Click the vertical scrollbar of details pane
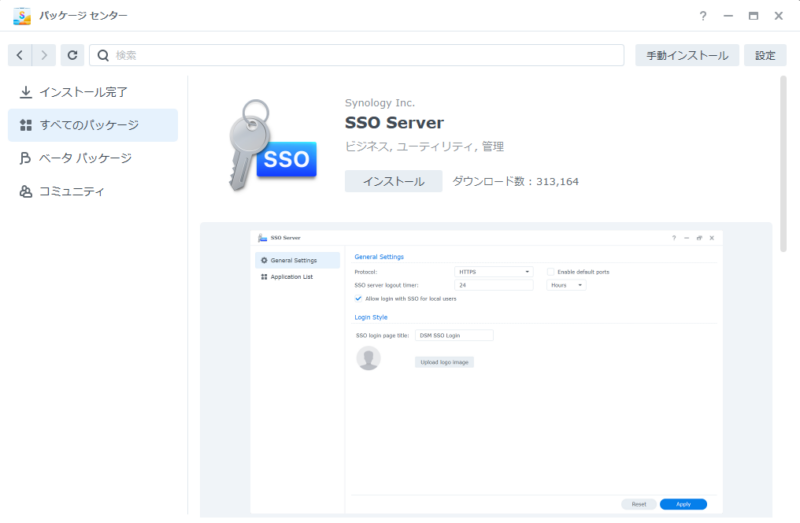Image resolution: width=800 pixels, height=523 pixels. coord(783,164)
